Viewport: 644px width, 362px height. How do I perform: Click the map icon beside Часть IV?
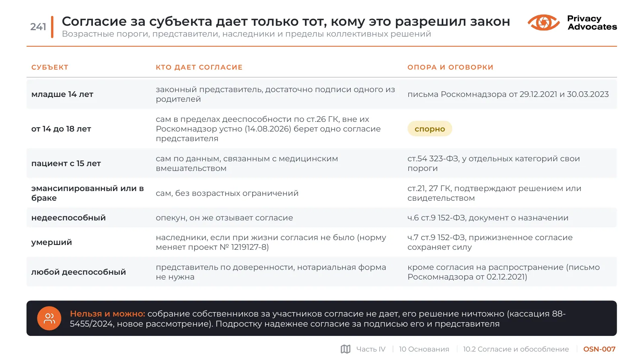pyautogui.click(x=346, y=349)
